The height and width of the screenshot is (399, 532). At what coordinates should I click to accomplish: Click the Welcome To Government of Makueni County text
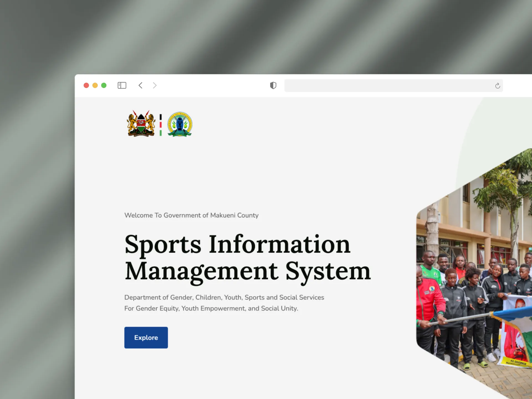tap(191, 215)
